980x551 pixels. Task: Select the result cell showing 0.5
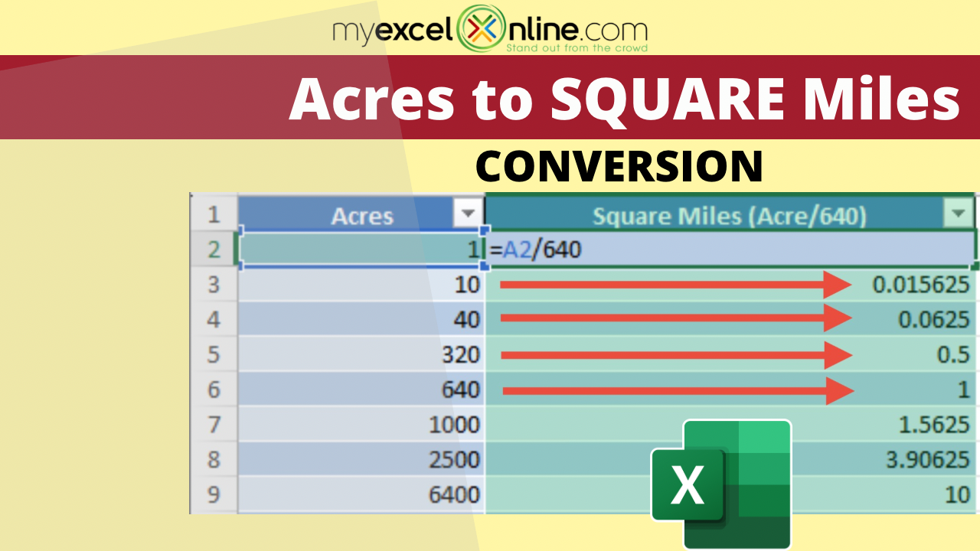pyautogui.click(x=730, y=354)
